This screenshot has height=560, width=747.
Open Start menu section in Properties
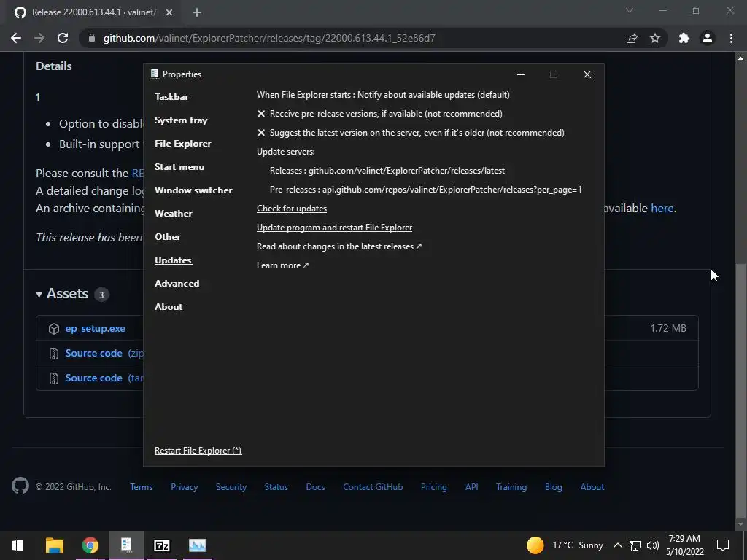(179, 167)
